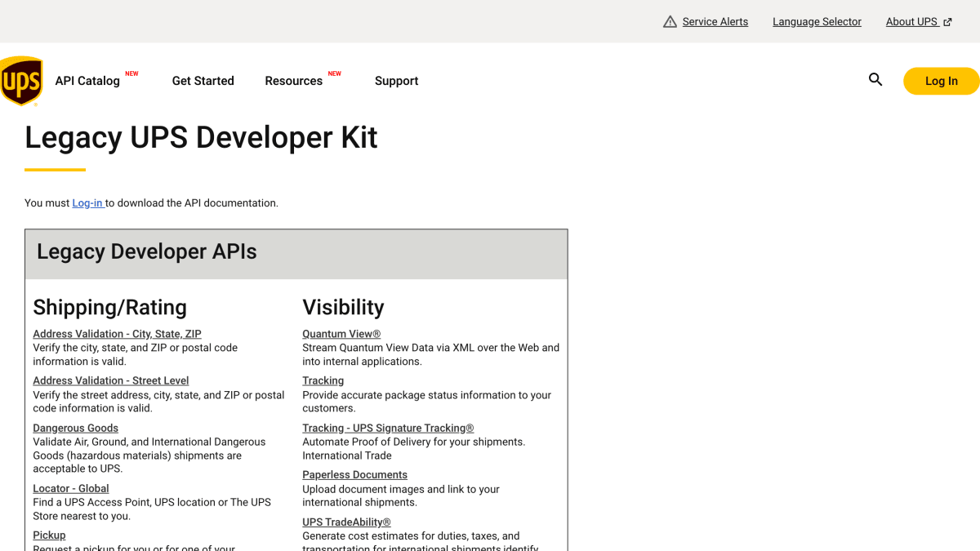
Task: Open the UPS TradeAbility® link
Action: 347,522
